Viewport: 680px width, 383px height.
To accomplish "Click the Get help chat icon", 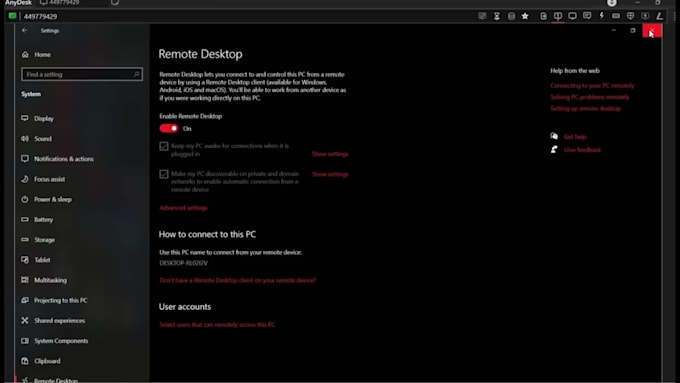I will point(554,136).
